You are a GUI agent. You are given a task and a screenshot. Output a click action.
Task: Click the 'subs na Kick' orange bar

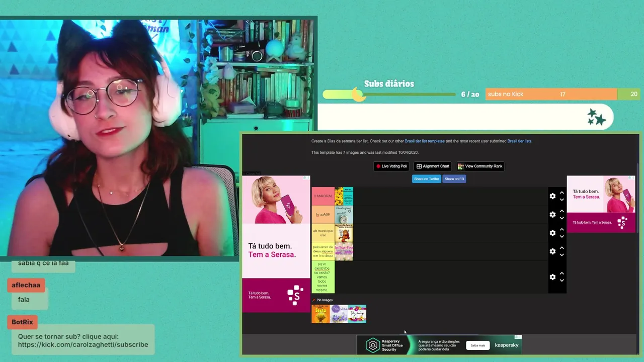point(551,94)
